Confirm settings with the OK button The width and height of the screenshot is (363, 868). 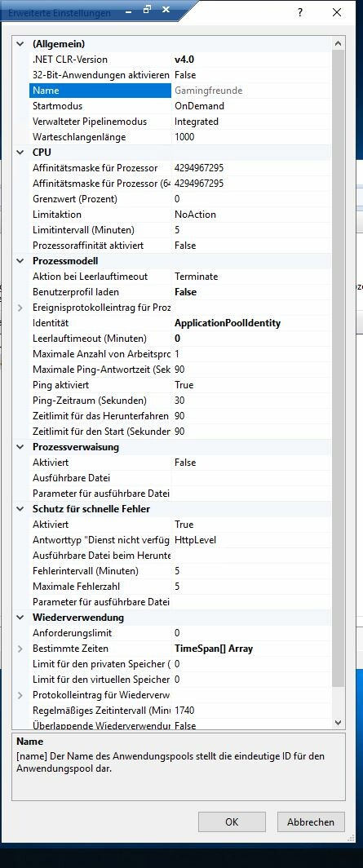point(232,822)
